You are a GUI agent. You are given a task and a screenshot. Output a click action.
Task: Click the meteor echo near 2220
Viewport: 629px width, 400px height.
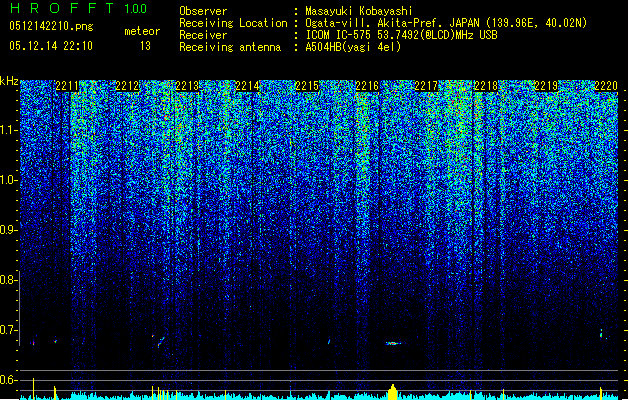(x=601, y=334)
